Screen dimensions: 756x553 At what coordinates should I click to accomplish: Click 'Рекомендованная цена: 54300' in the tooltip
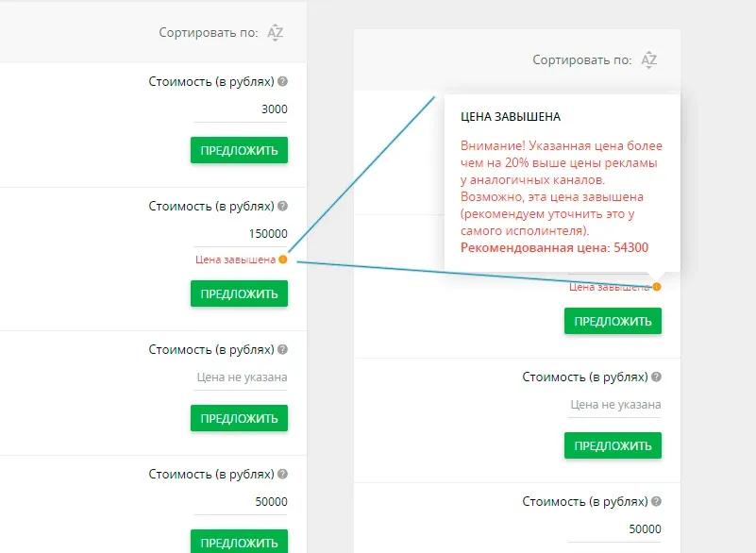554,248
